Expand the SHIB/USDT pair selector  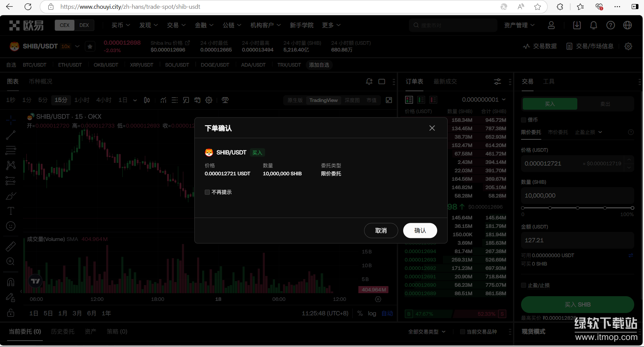click(77, 46)
